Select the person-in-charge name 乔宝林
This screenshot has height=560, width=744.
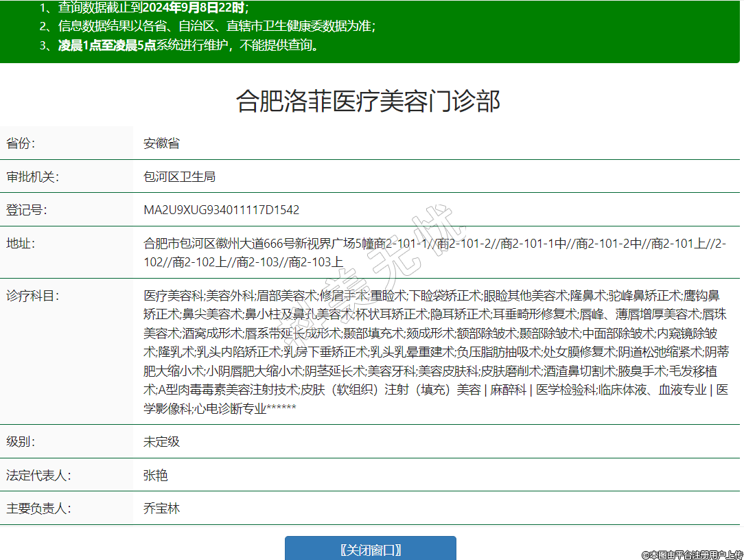[161, 509]
